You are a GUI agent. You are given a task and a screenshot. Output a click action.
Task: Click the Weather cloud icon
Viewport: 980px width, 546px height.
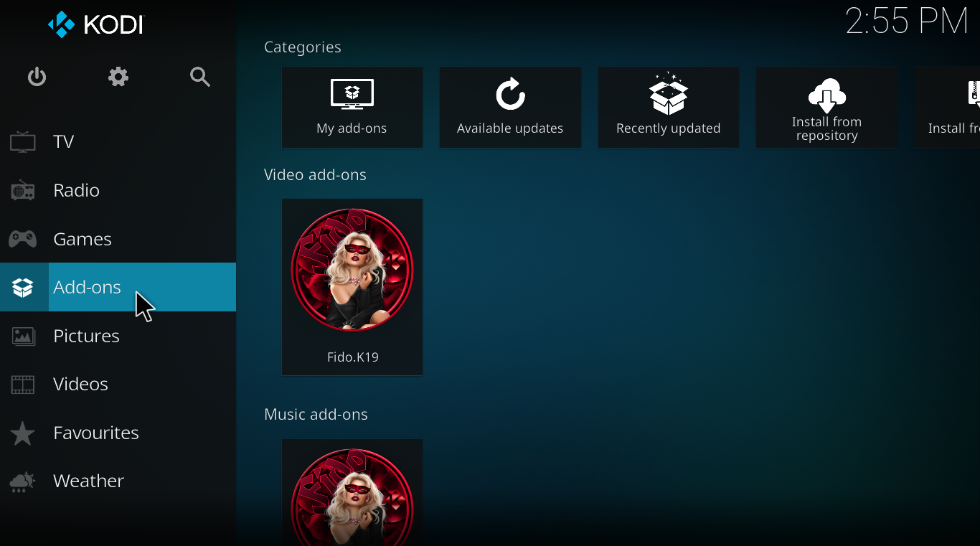pos(23,481)
